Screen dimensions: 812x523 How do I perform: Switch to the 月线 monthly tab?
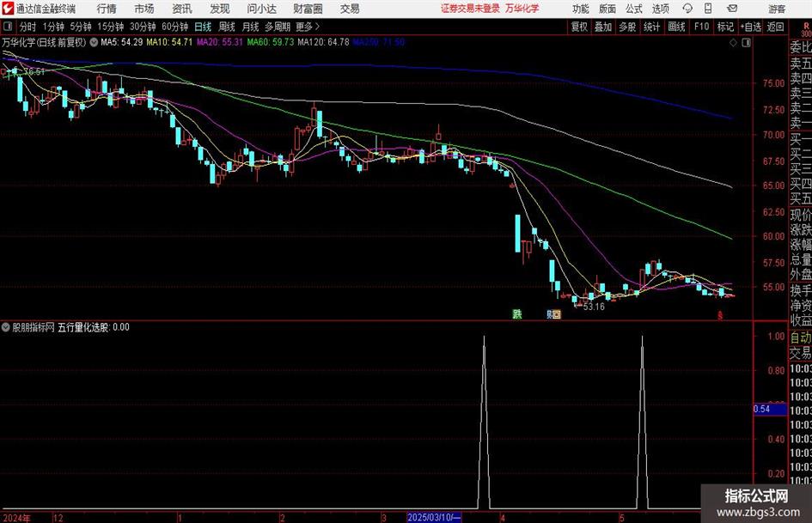pos(250,27)
